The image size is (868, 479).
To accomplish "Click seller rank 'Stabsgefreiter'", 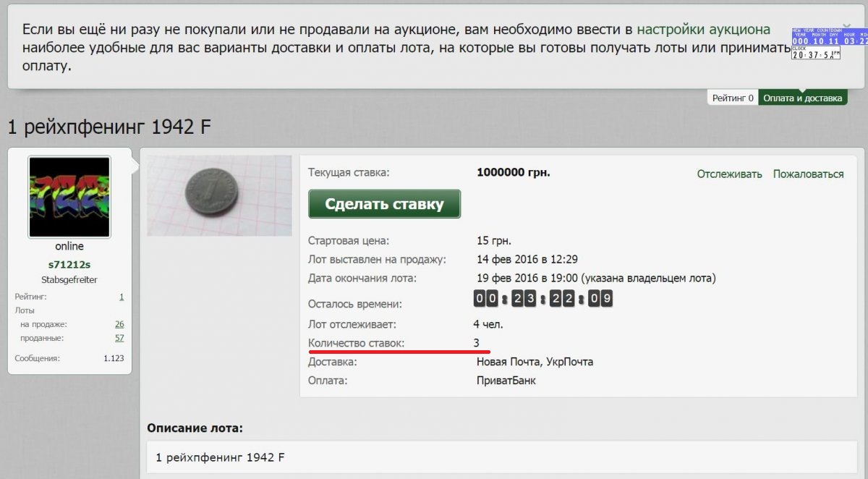I will point(69,279).
